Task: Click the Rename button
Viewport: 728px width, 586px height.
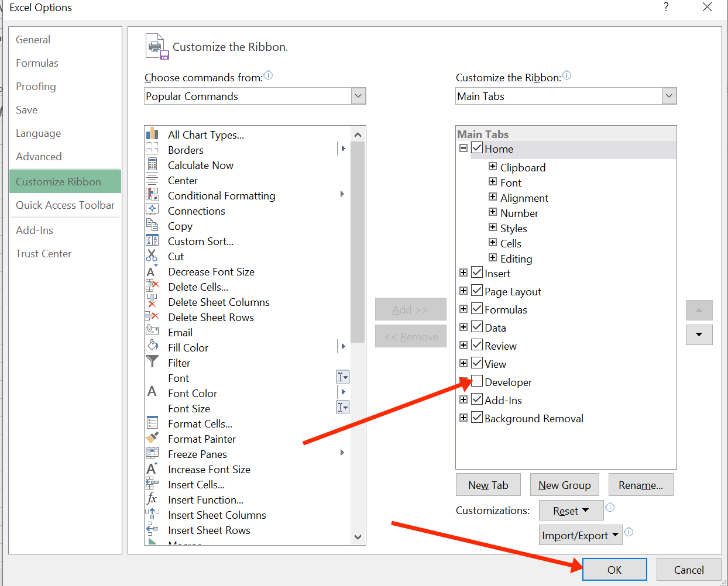Action: click(x=641, y=485)
